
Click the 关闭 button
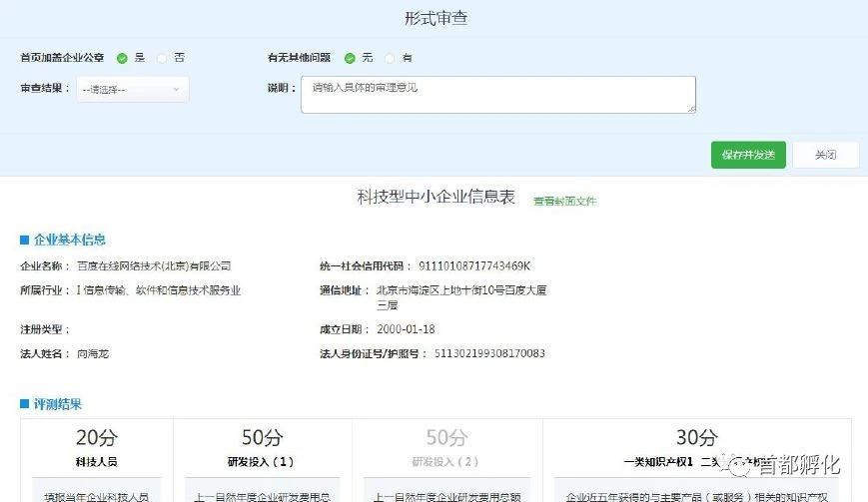[x=825, y=155]
